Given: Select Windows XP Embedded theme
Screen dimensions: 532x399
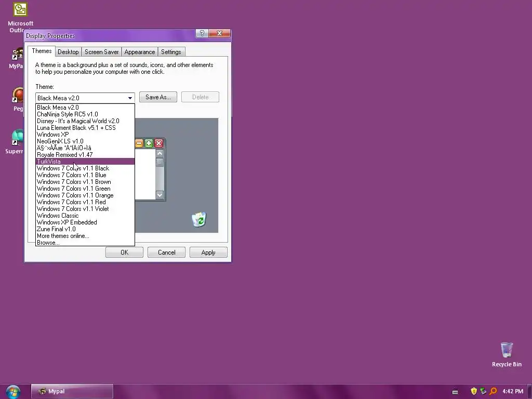Looking at the screenshot, I should (85, 222).
